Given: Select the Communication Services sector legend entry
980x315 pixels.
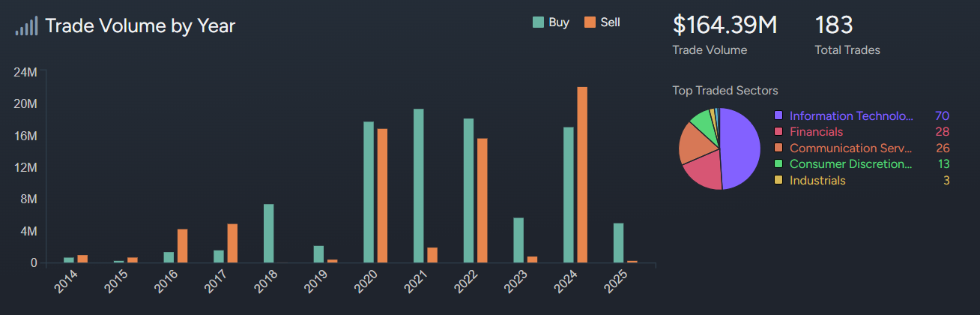Looking at the screenshot, I should click(x=850, y=148).
